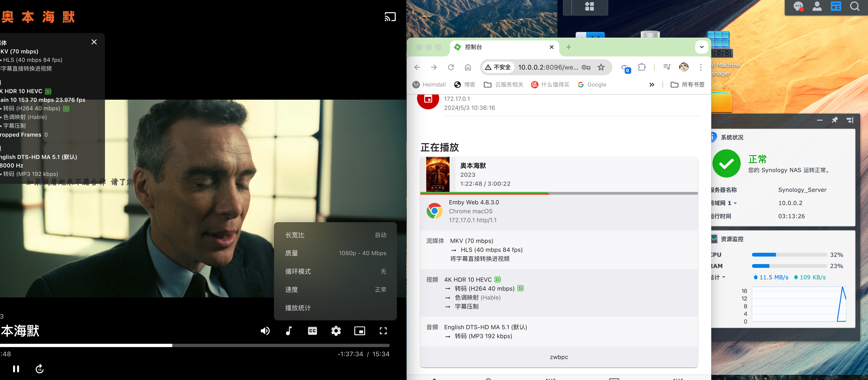
Task: Click the 不安全 security warning chip
Action: [498, 67]
